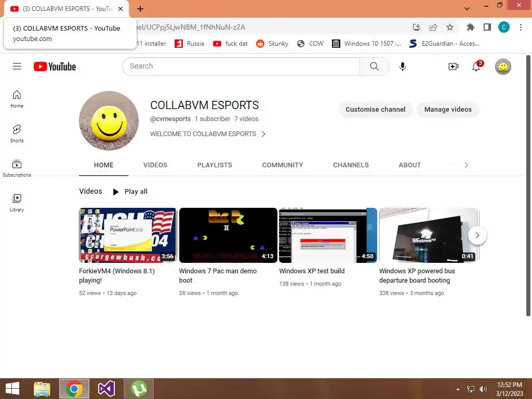532x399 pixels.
Task: Open Windows 10 1507 bookmark
Action: (366, 44)
